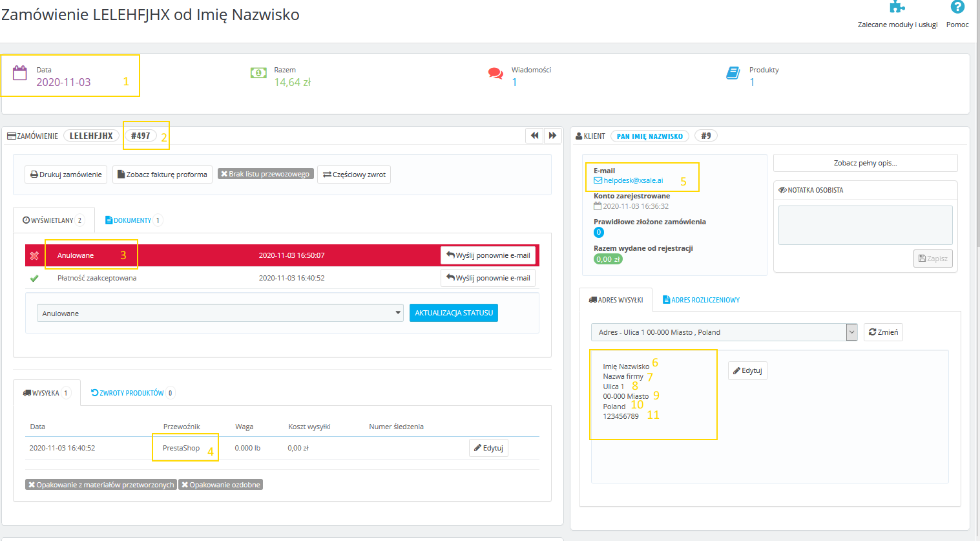This screenshot has height=541, width=980.
Task: Click Zmień button next to address
Action: point(883,332)
